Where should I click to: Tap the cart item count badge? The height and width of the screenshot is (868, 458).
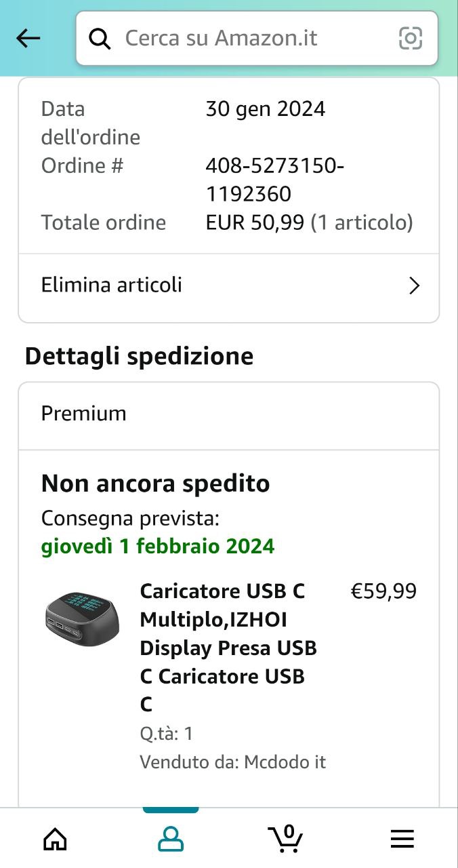coord(289,831)
